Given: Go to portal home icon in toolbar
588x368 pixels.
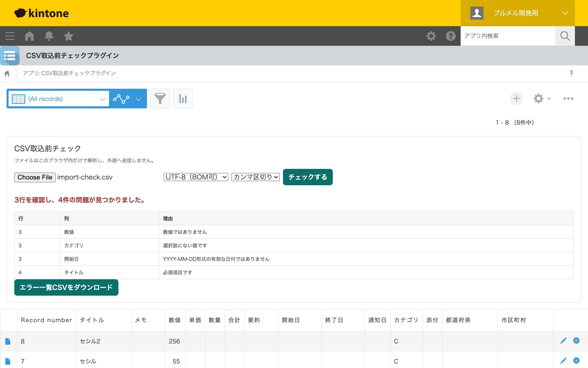Looking at the screenshot, I should [29, 36].
